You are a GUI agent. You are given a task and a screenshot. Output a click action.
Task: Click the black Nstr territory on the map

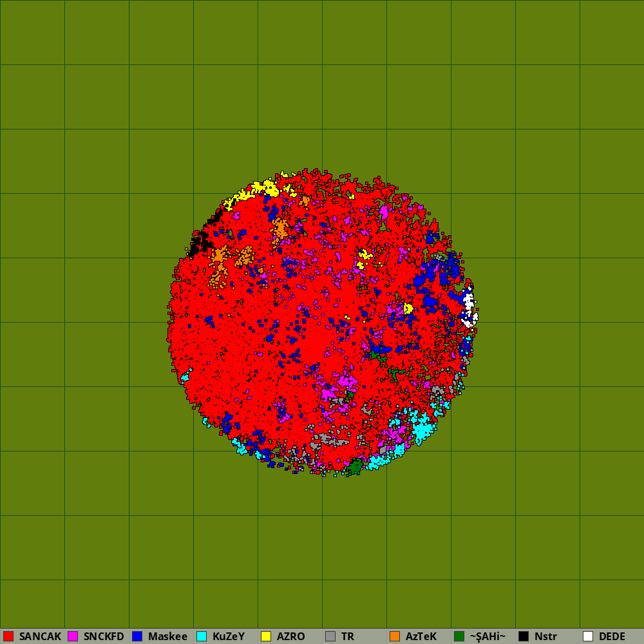[200, 241]
